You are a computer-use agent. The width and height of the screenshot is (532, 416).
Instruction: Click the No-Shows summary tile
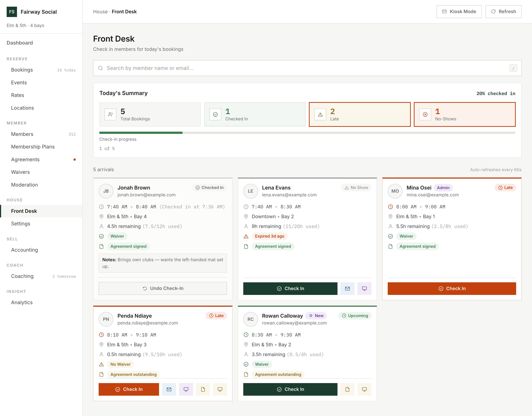coord(465,114)
